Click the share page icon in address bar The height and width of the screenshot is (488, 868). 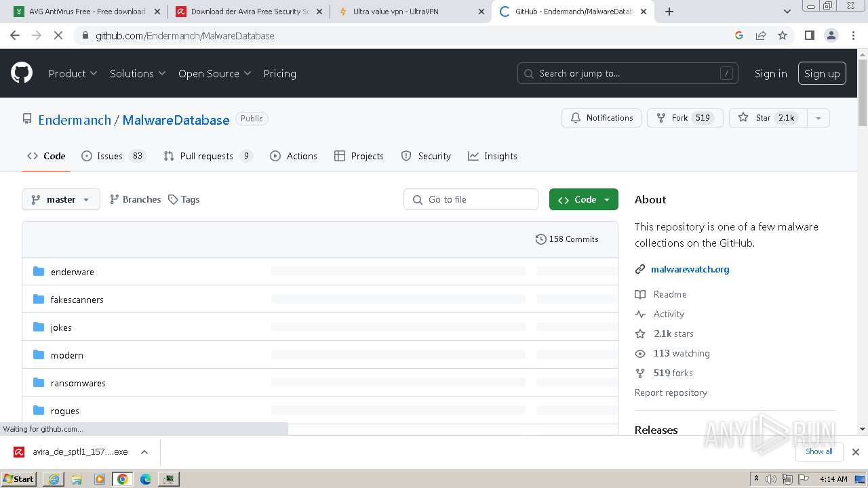[761, 35]
